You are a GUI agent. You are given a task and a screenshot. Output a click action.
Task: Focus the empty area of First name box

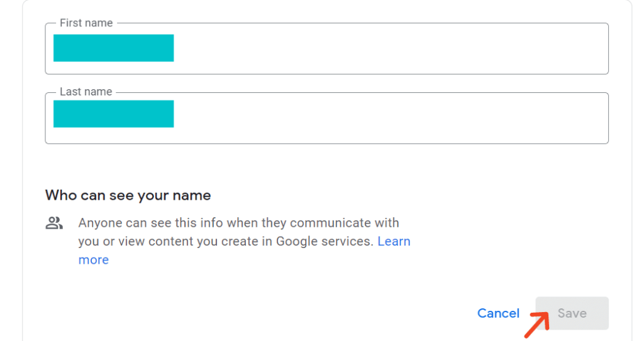tap(390, 48)
